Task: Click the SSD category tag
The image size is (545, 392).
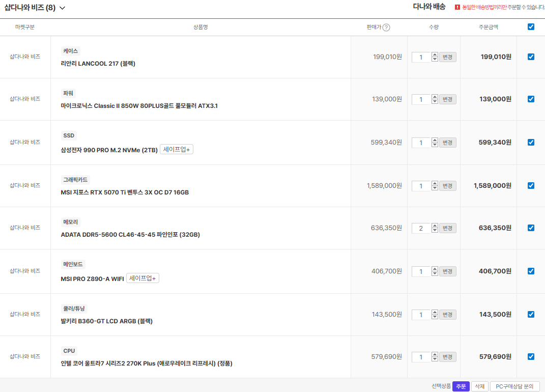Action: pos(69,135)
